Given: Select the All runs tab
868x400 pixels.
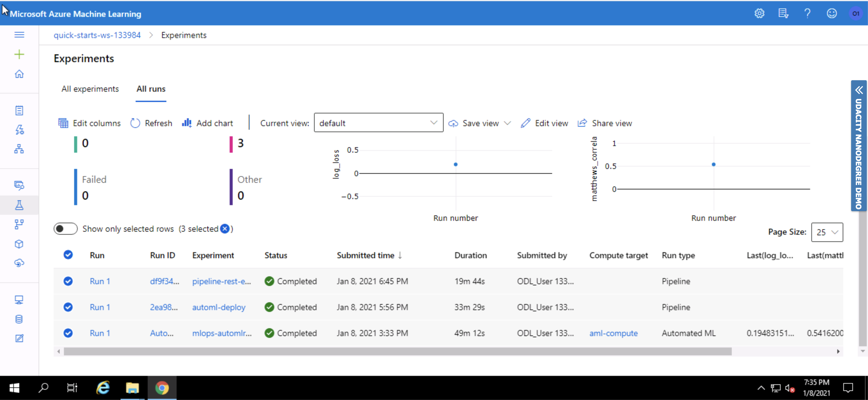Looking at the screenshot, I should (151, 89).
